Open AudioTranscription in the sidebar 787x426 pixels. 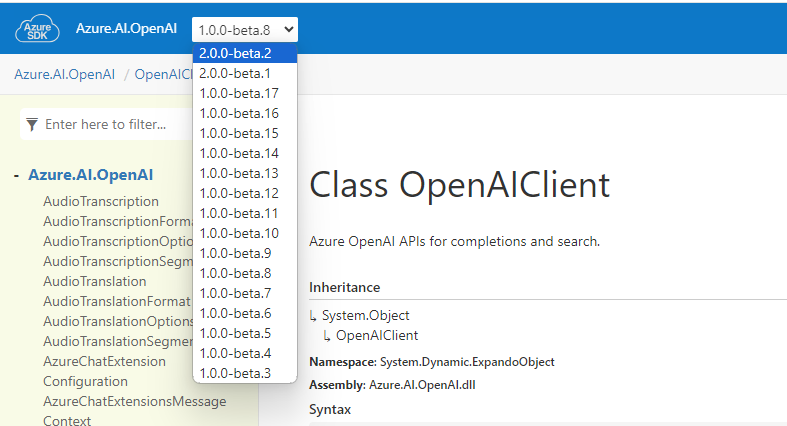tap(101, 201)
